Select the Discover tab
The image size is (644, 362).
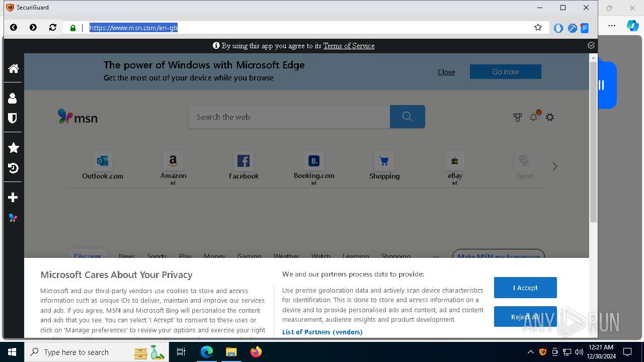click(x=88, y=255)
